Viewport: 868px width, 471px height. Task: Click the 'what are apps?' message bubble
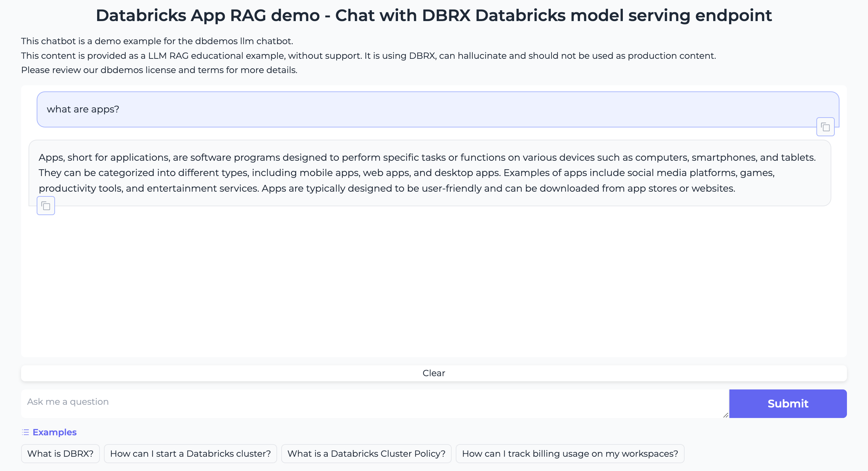point(438,109)
